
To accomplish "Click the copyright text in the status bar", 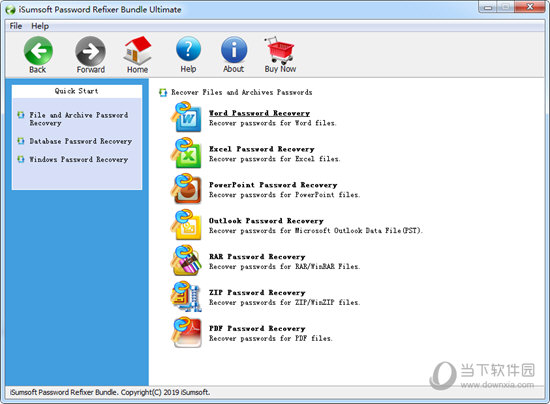I will pos(110,392).
